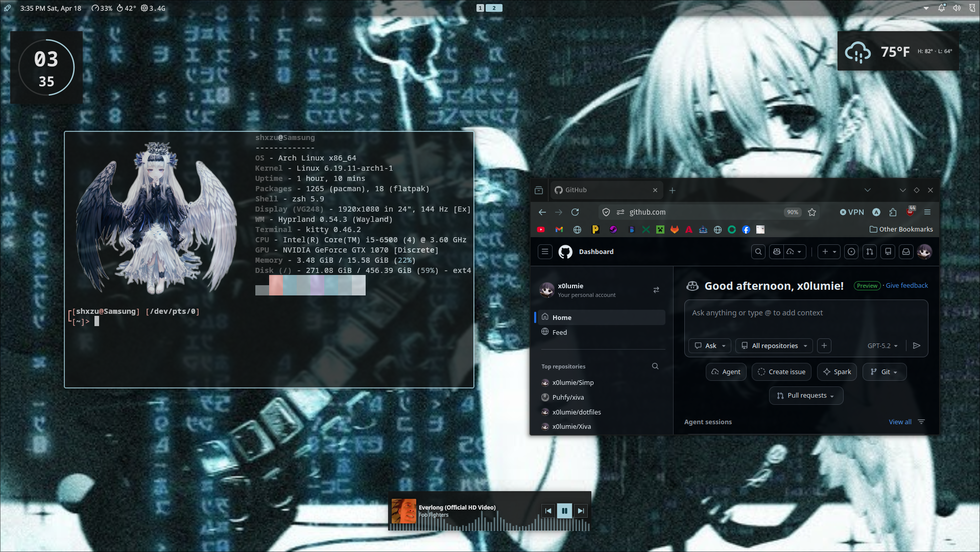Screen dimensions: 980x552
Task: Open the GPT-5.2 model selector
Action: [882, 346]
